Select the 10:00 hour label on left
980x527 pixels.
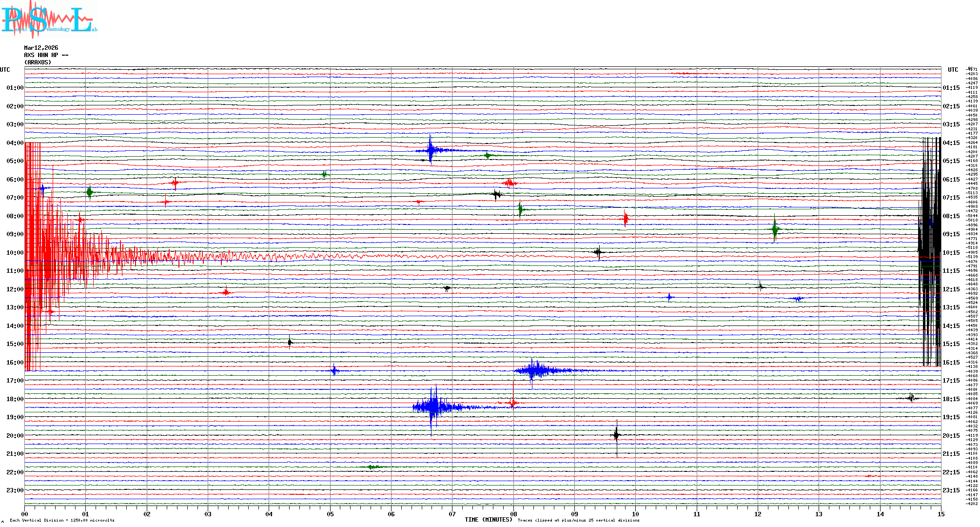pyautogui.click(x=15, y=253)
